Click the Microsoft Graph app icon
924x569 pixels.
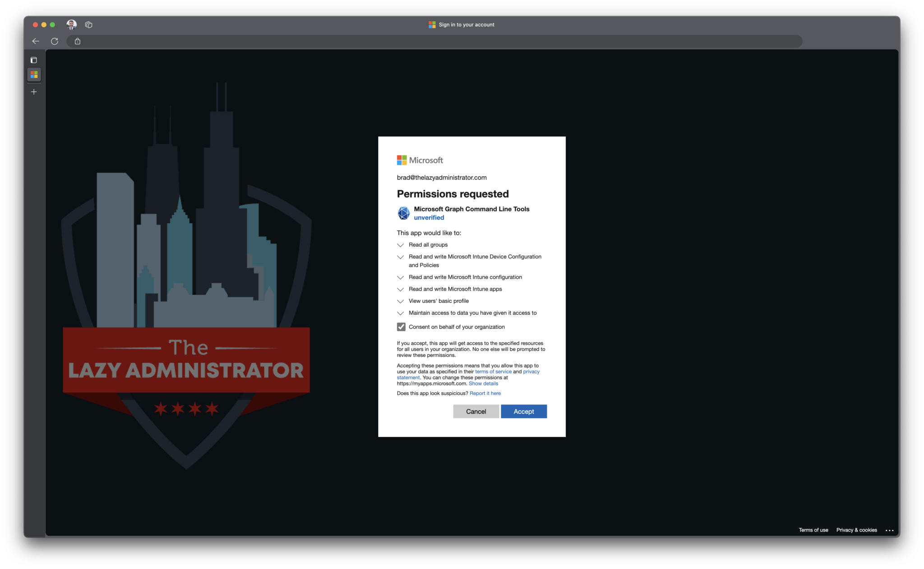point(404,213)
